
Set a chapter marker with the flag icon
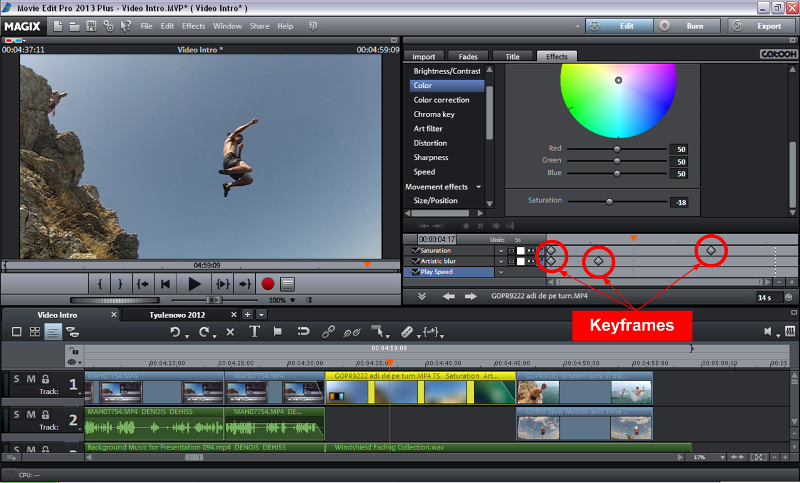(278, 332)
